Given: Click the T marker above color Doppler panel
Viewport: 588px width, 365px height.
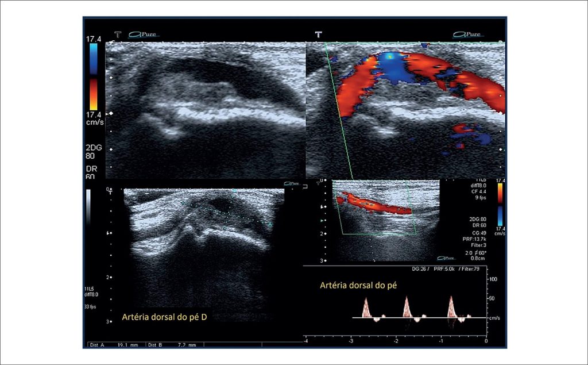Looking at the screenshot, I should (316, 34).
